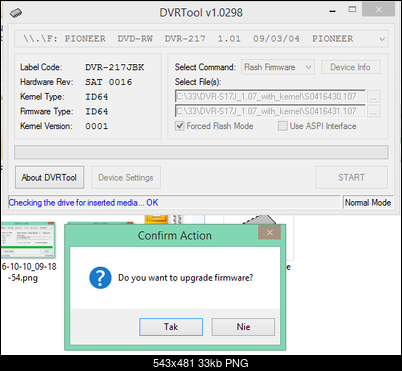Browse for file S0416431.107 via ellipsis button

373,112
